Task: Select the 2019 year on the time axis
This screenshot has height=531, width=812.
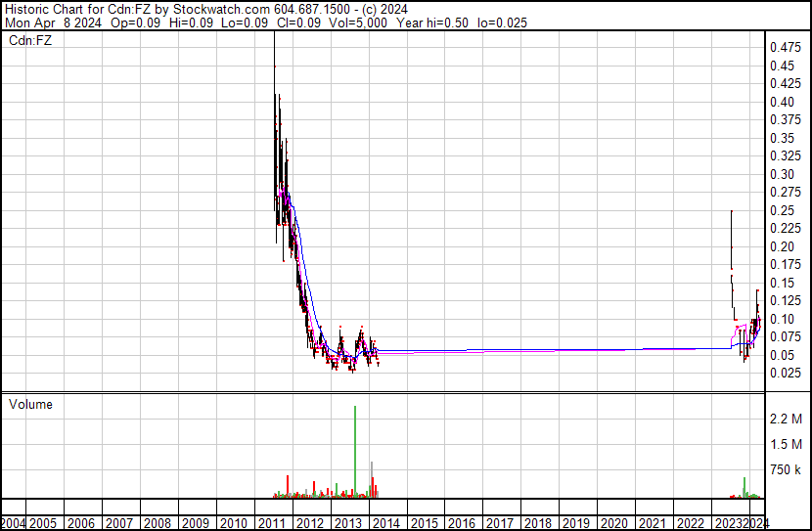Action: pos(576,524)
